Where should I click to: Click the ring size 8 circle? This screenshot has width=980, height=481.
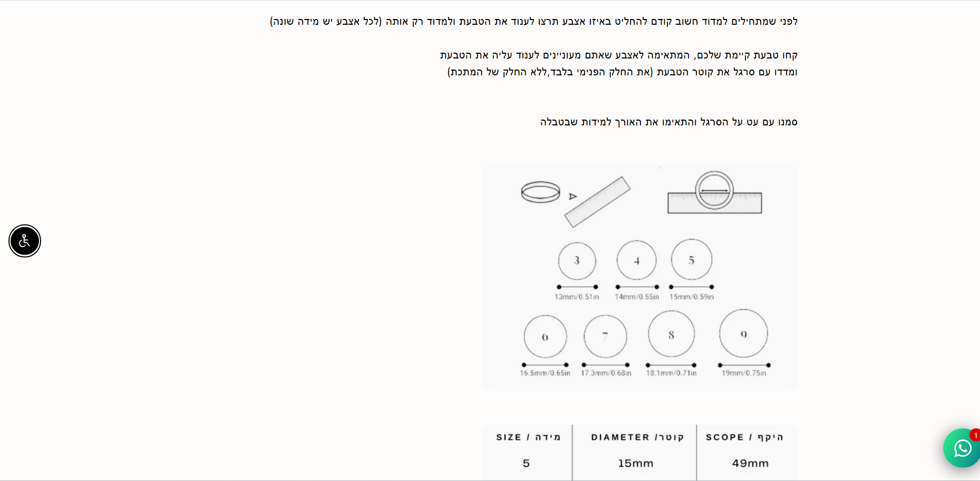click(x=671, y=334)
